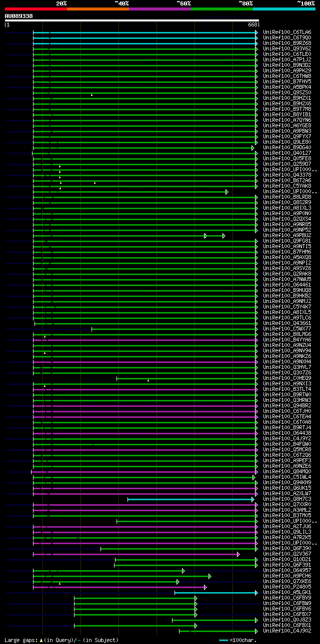Screen dimensions: 320x644
Task: Choose the UniRef100_O64957 hit
Action: pyautogui.click(x=287, y=570)
